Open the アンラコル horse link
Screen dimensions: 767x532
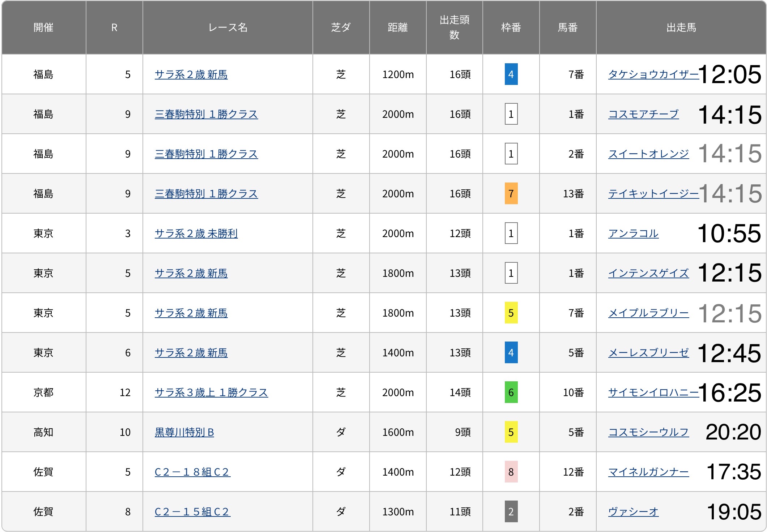coord(633,233)
